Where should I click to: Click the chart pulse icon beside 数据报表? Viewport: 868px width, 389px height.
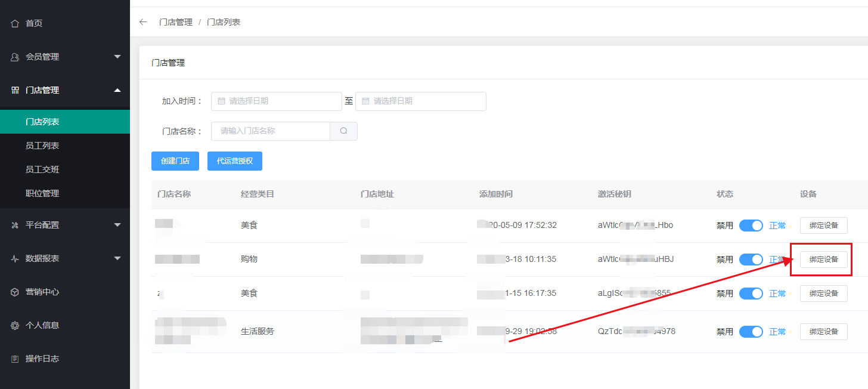click(15, 258)
